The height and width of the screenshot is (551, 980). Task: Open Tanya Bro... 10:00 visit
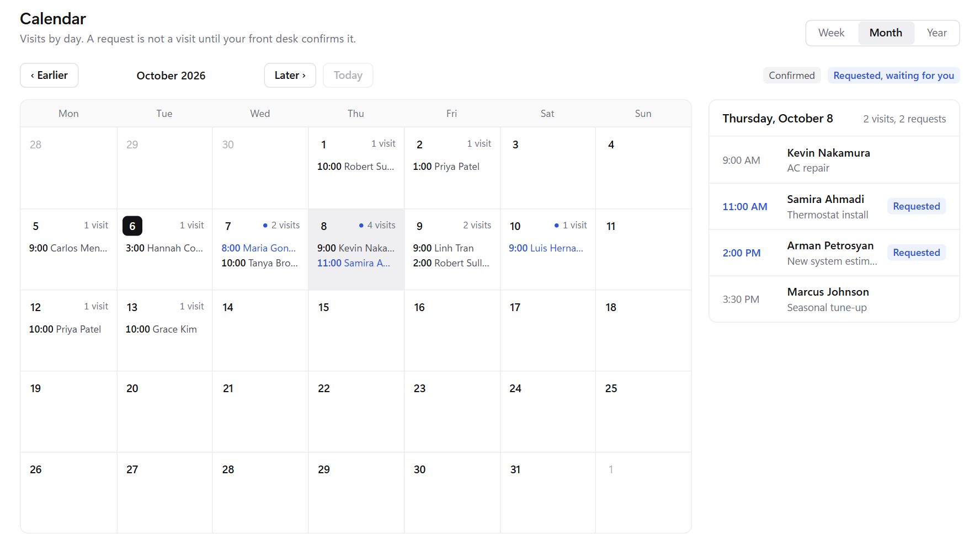(x=260, y=263)
